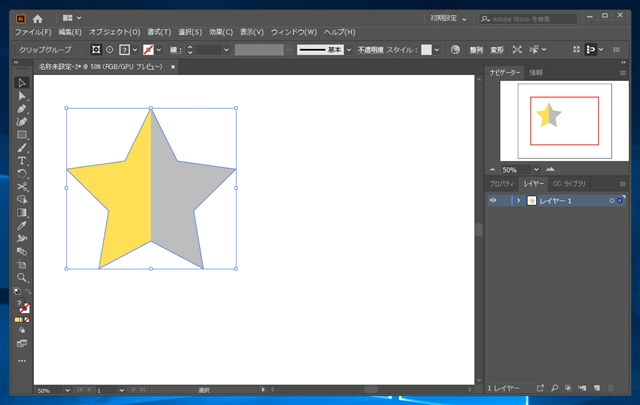Switch to the プロパティ tab
Viewport: 640px width, 405px height.
502,184
